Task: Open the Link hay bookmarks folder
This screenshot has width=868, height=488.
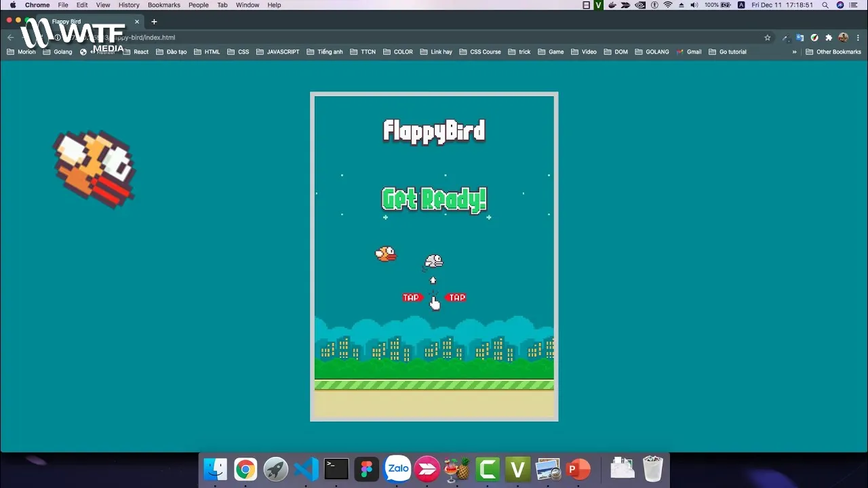Action: (x=435, y=52)
